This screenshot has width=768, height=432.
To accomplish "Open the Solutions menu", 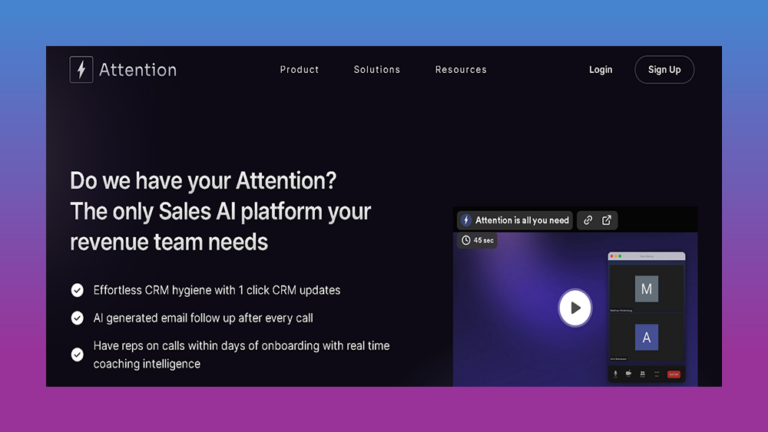I will [377, 70].
